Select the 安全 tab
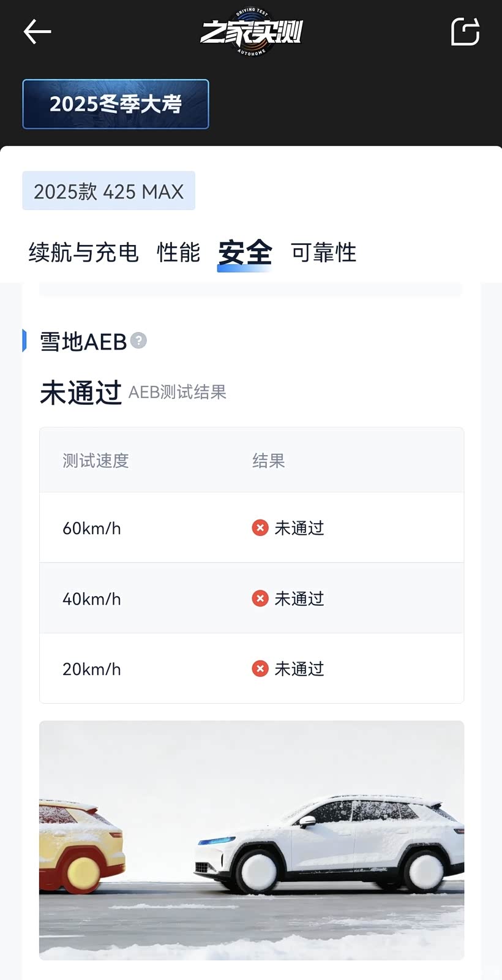Screen dimensions: 502x980 (245, 252)
